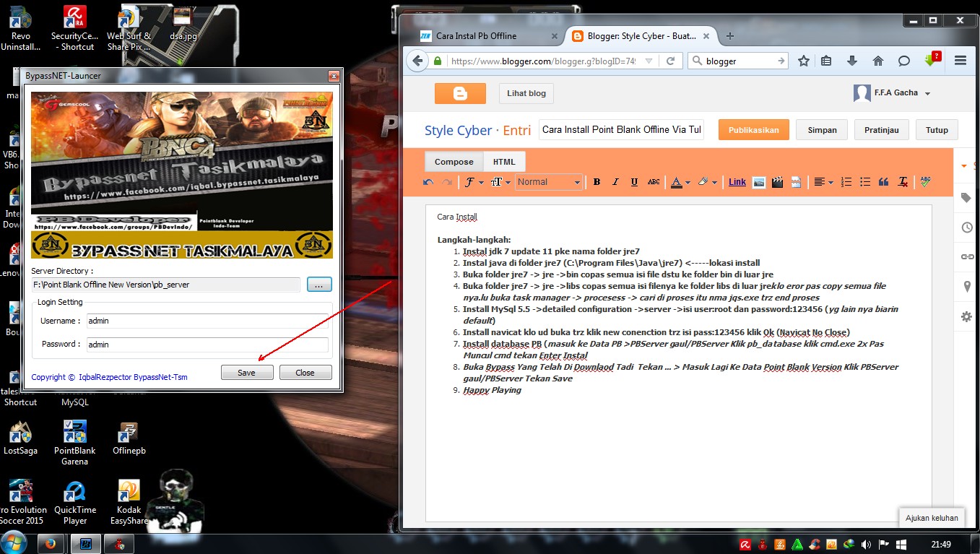Screen dimensions: 980x554
Task: Toggle bold formatting in Blogger toolbar
Action: [597, 182]
